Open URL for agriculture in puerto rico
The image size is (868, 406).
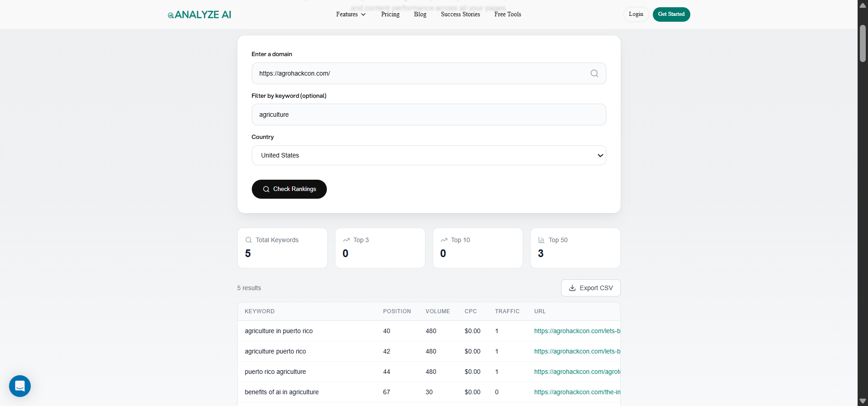[x=577, y=331]
